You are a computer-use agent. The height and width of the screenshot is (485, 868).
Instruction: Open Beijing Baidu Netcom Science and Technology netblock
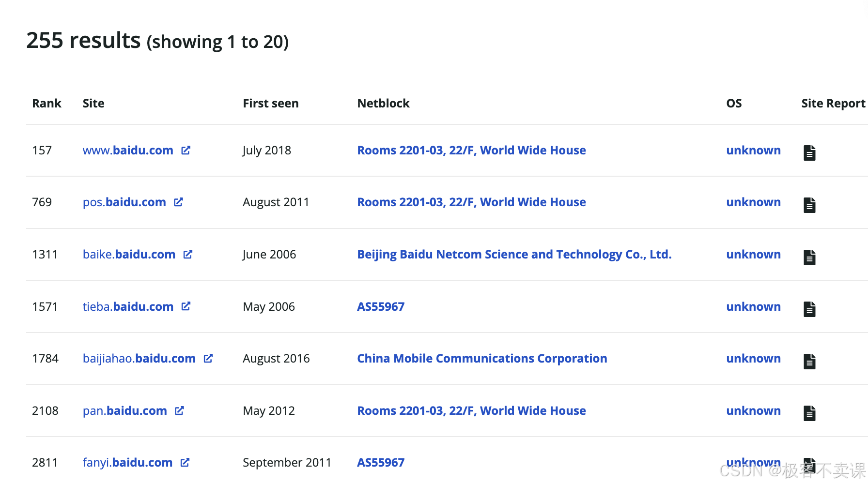514,255
